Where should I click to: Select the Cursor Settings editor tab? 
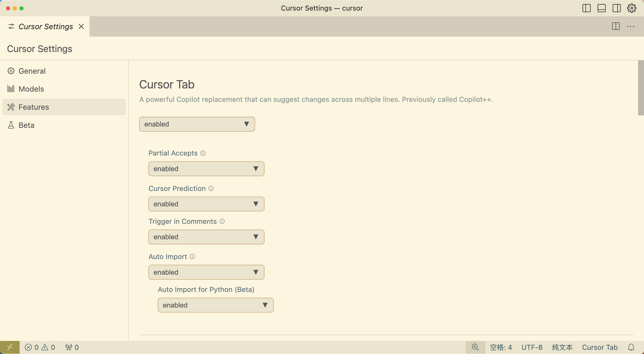45,27
